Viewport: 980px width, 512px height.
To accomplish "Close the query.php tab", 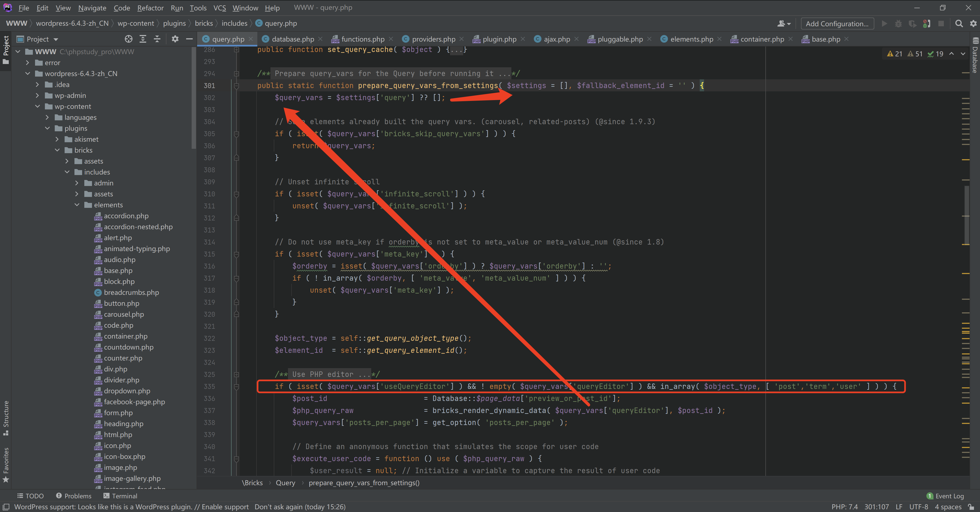I will [x=251, y=39].
